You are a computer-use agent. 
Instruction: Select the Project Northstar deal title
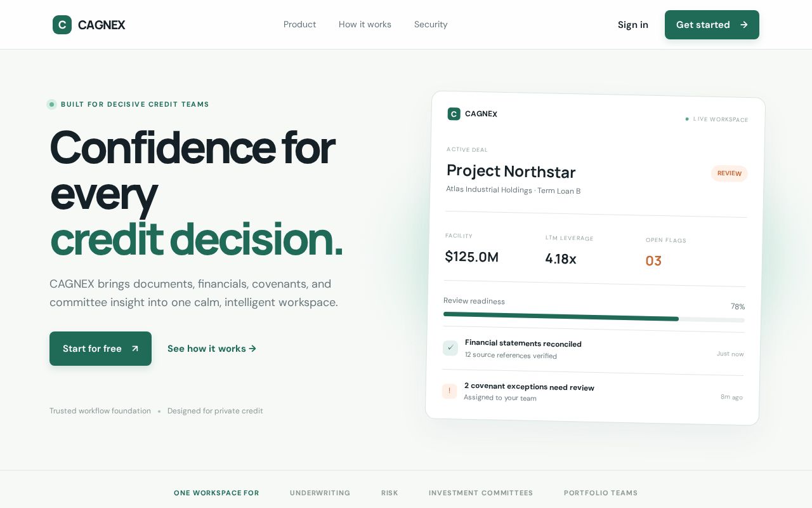[x=511, y=171]
